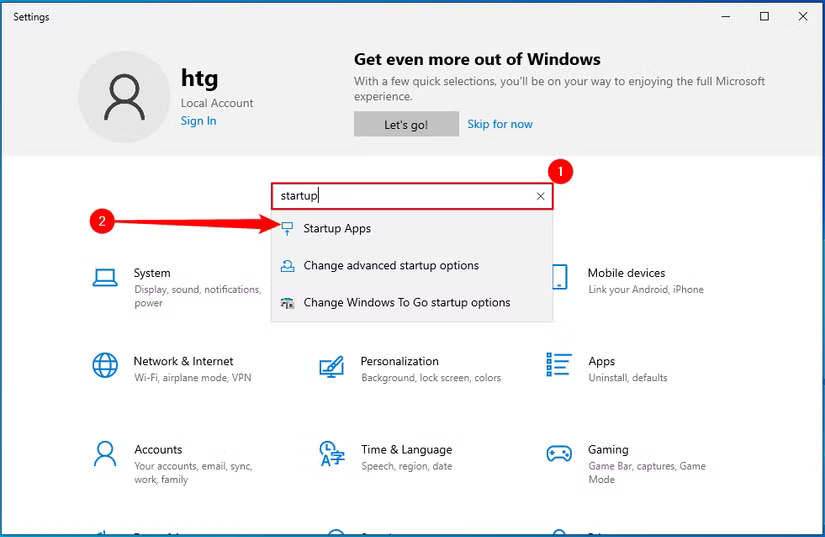The width and height of the screenshot is (825, 537).
Task: Open the Gaming settings label
Action: 608,450
